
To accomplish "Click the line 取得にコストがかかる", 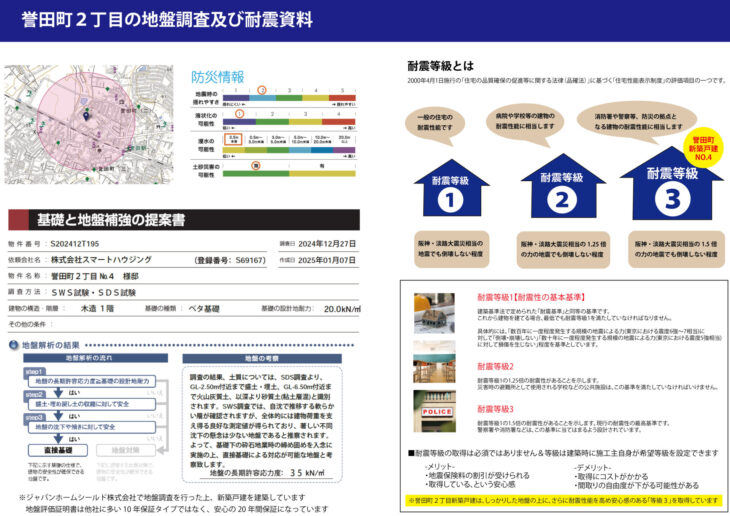I will [611, 476].
